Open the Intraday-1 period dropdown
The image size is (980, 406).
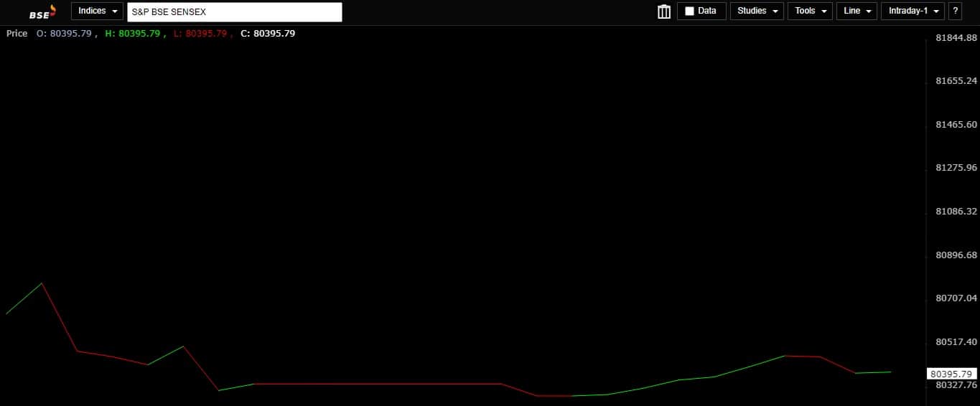pyautogui.click(x=912, y=11)
